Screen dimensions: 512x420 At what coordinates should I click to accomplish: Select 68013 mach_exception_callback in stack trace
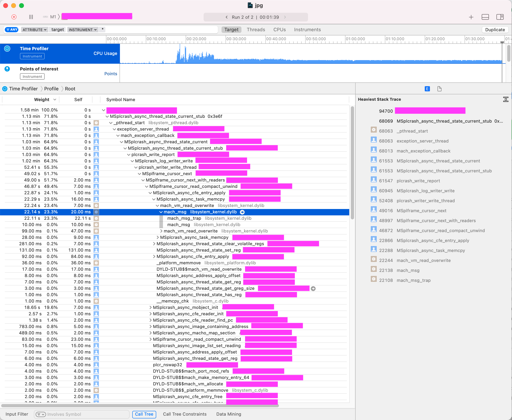tap(415, 151)
